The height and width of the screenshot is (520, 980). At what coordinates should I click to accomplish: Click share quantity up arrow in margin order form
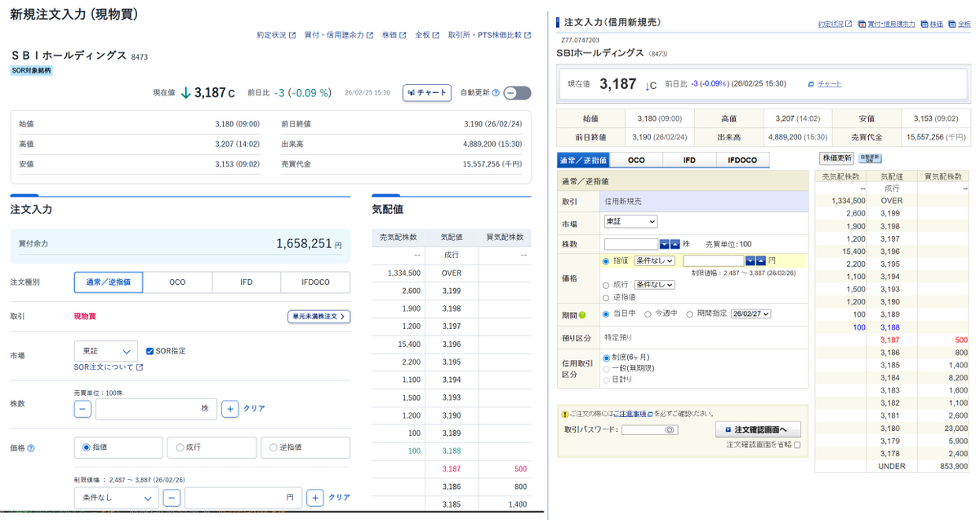[675, 244]
